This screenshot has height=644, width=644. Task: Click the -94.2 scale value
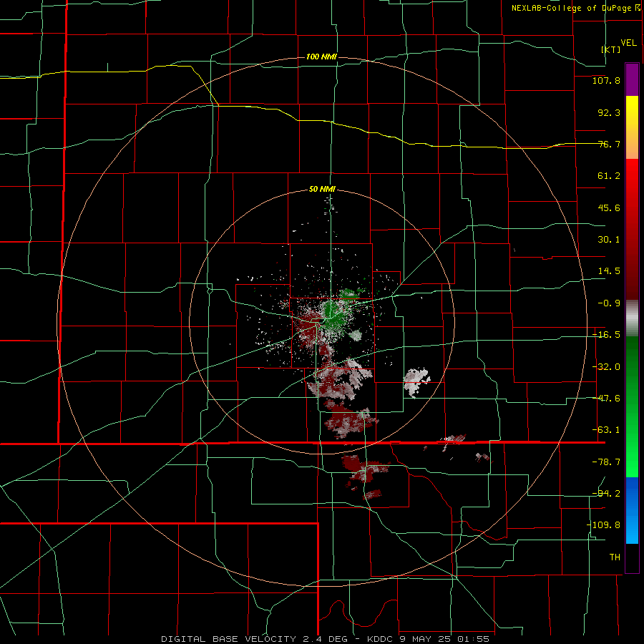click(606, 493)
